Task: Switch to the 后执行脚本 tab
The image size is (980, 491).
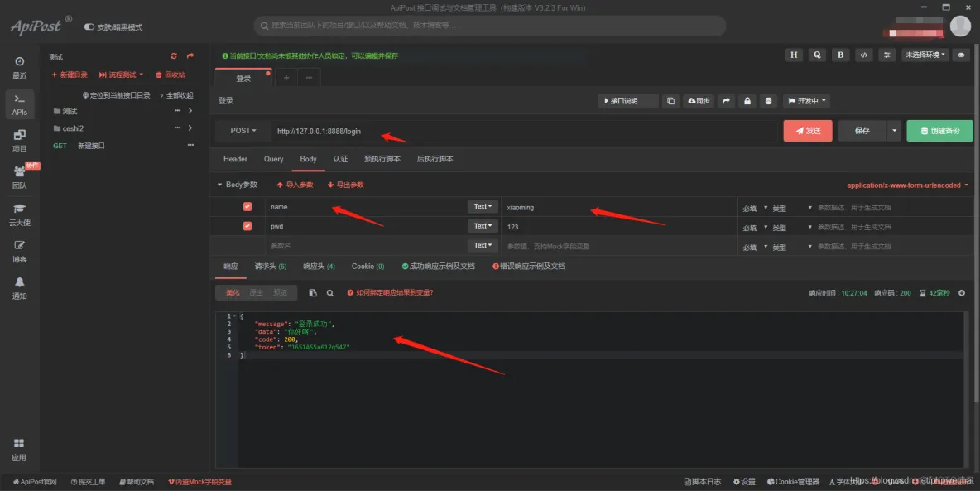Action: tap(435, 159)
